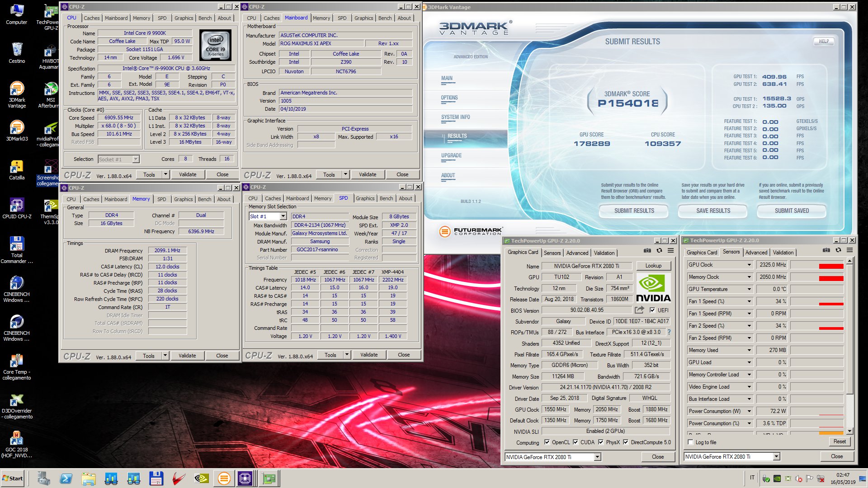
Task: Click CPU-Z purple chip icon in taskbar
Action: click(245, 479)
